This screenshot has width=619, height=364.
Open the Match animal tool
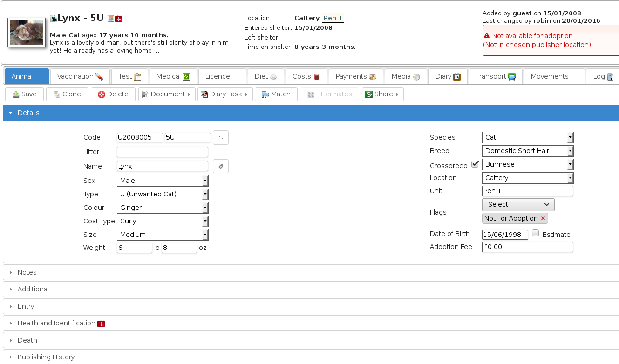(x=276, y=94)
